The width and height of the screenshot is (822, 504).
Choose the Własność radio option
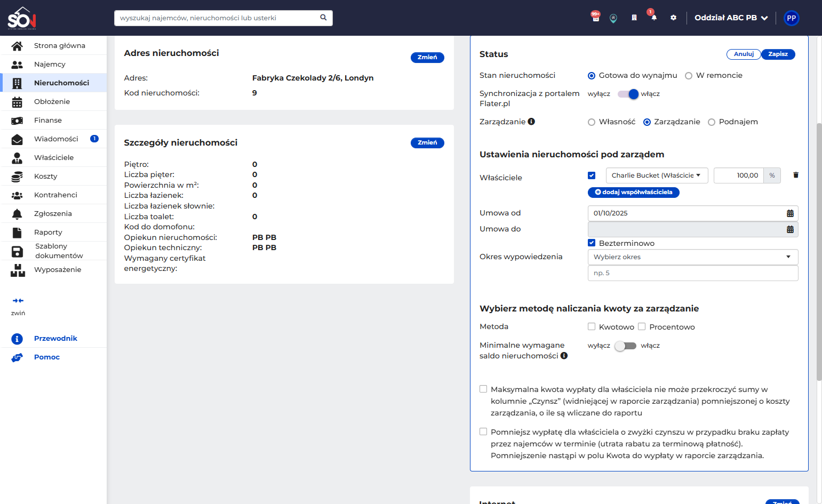pos(591,122)
